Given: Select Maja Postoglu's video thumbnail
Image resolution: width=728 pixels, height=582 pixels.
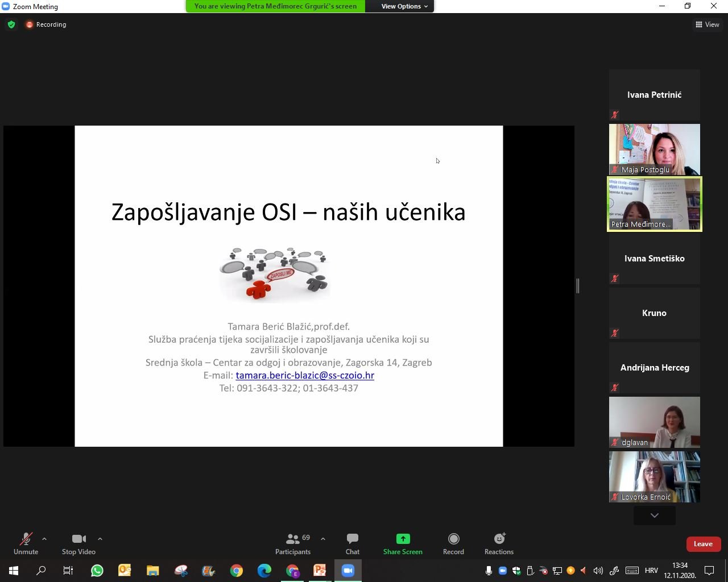Looking at the screenshot, I should (x=654, y=149).
